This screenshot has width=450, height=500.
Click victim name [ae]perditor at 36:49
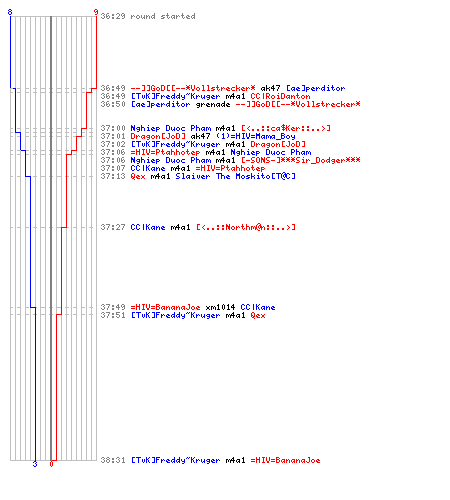tap(316, 88)
